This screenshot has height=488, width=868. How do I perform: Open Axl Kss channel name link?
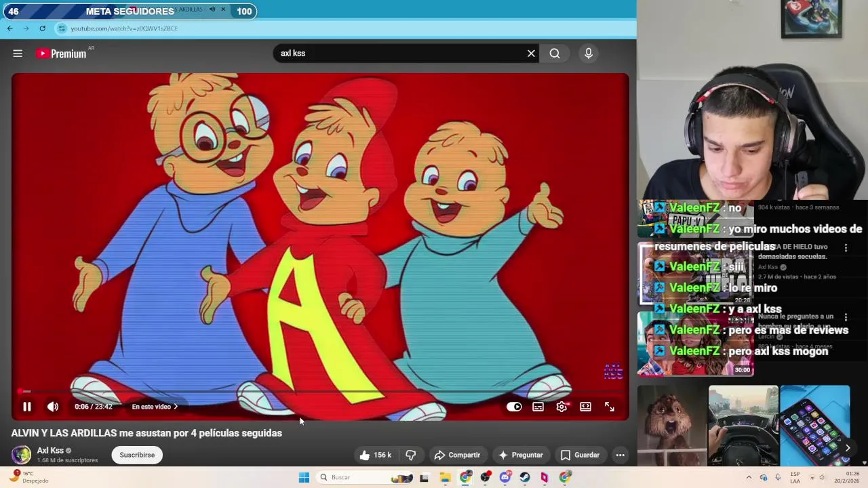coord(50,450)
